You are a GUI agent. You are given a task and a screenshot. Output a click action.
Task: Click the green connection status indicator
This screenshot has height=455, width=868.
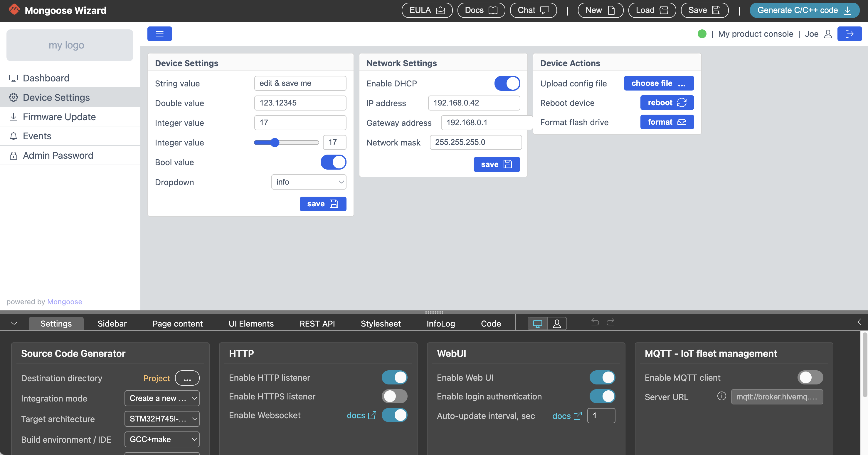coord(702,34)
